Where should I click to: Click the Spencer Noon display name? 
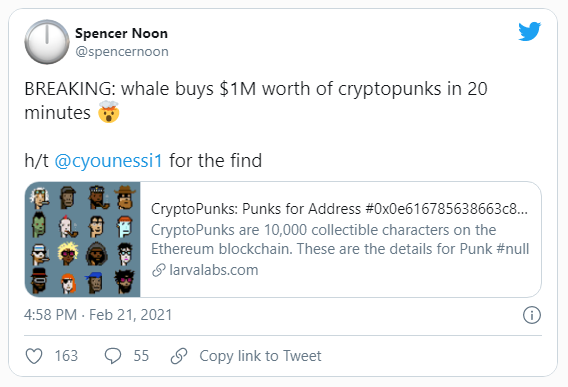coord(121,33)
